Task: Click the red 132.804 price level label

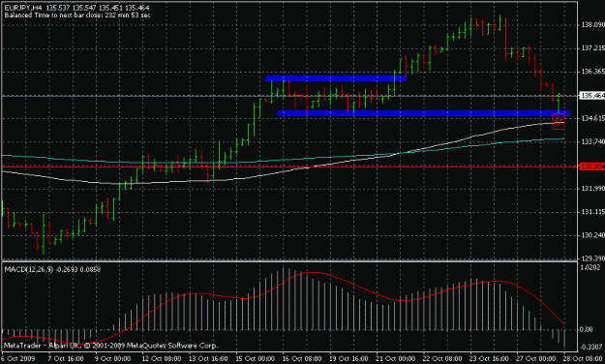Action: (592, 167)
